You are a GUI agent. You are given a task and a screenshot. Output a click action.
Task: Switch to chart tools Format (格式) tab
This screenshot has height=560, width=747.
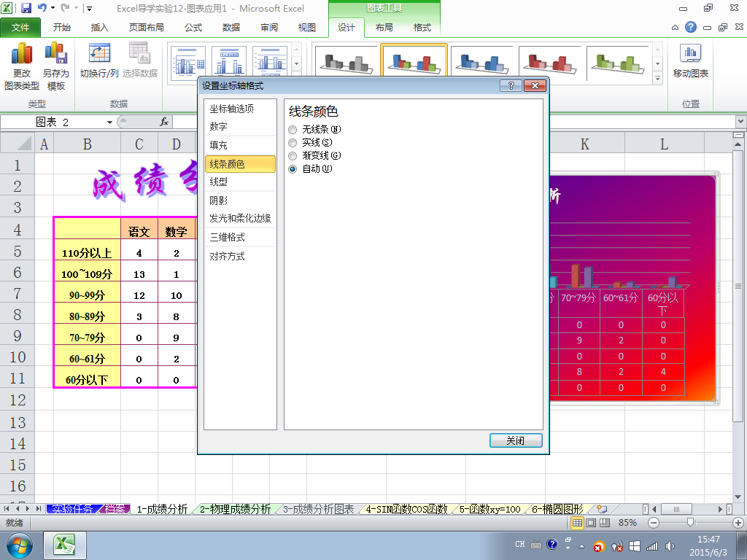tap(422, 28)
